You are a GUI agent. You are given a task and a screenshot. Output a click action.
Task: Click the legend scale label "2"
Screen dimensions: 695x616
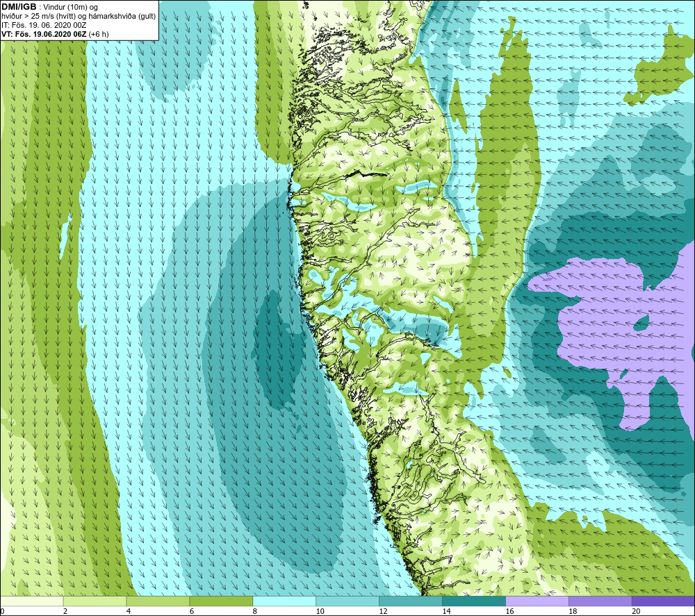coord(65,611)
